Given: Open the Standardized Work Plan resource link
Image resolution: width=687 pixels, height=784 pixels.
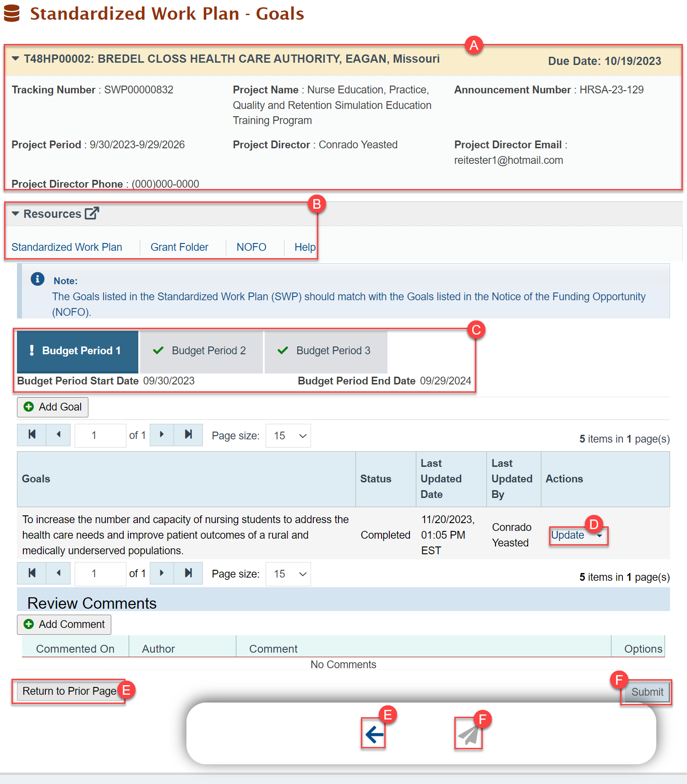Looking at the screenshot, I should [x=67, y=247].
